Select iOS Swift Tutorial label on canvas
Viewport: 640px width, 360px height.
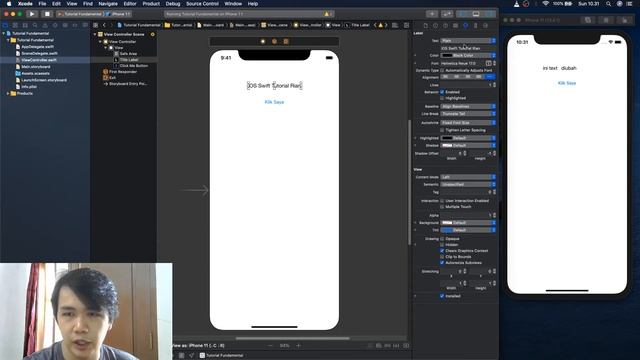click(x=274, y=86)
